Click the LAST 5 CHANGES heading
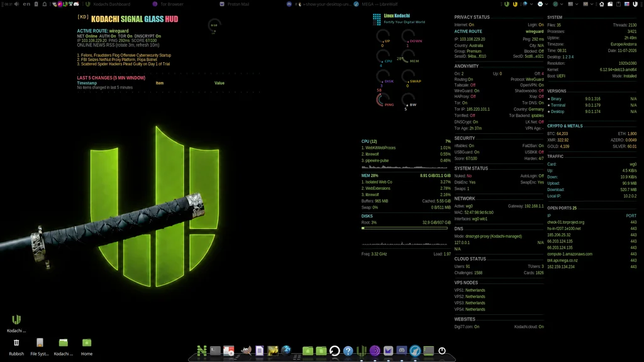 (111, 77)
